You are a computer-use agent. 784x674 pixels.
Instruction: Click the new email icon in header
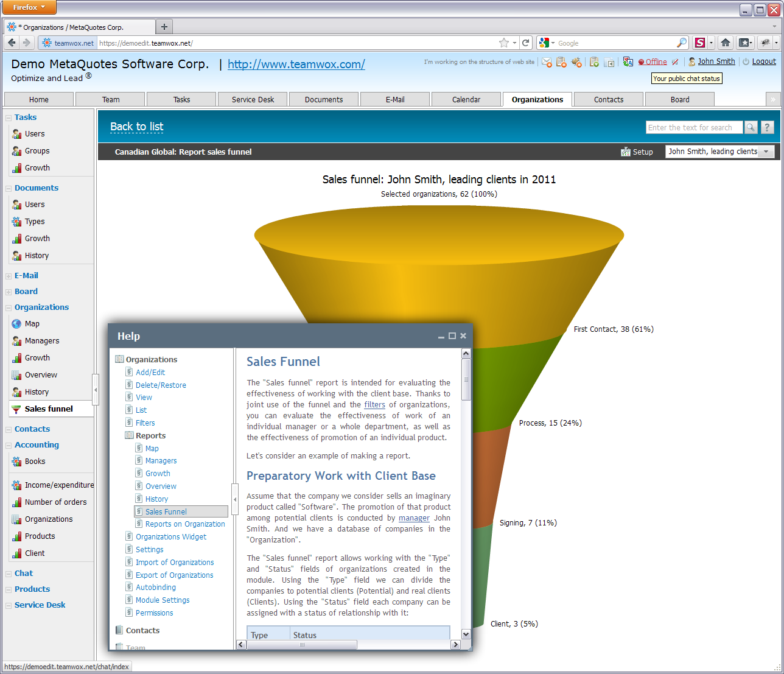point(546,62)
